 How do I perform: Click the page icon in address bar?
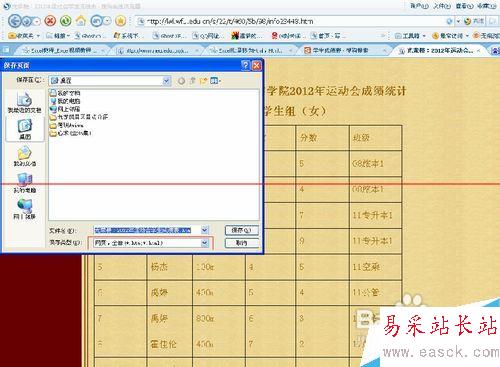141,21
